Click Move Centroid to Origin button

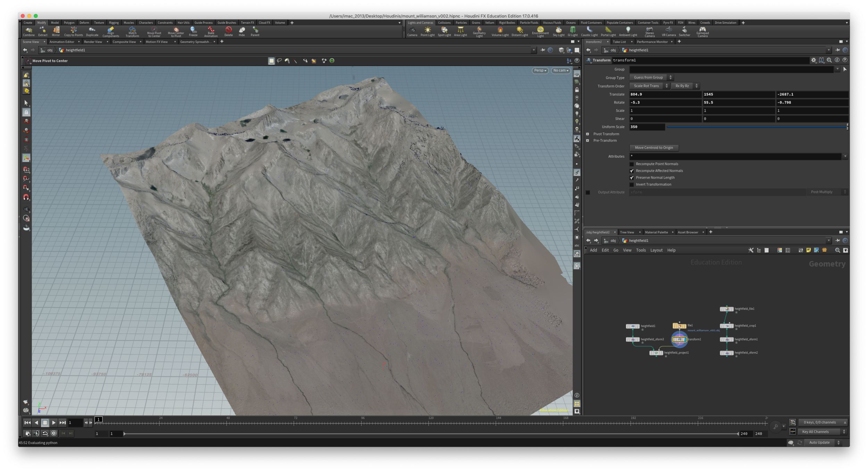pyautogui.click(x=654, y=148)
